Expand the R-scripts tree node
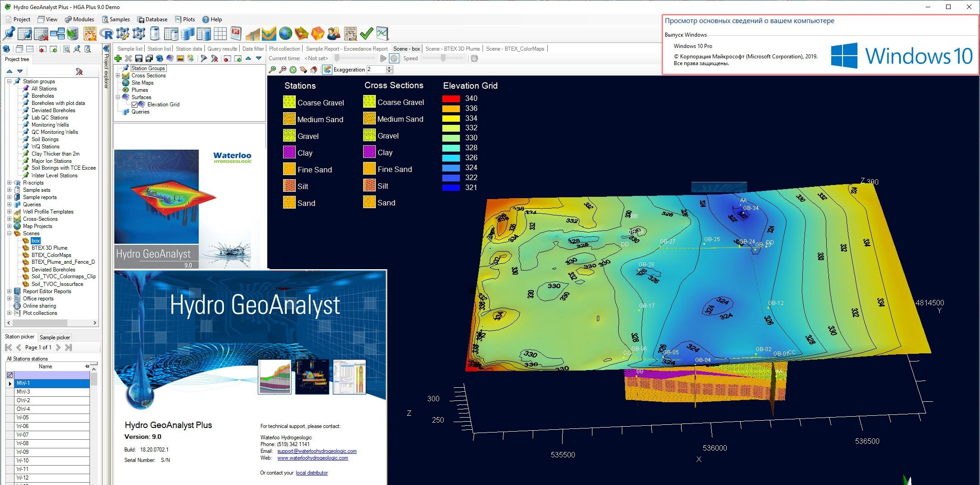The height and width of the screenshot is (485, 980). (9, 183)
